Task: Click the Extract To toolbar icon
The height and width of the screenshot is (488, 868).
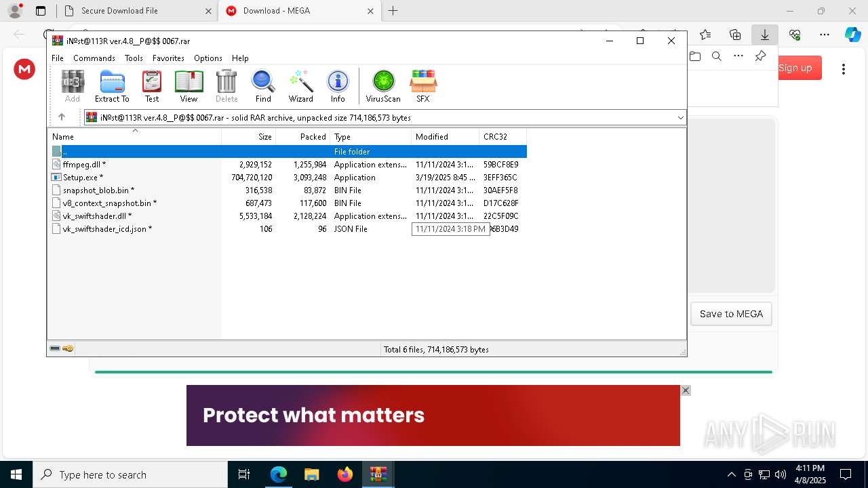Action: point(112,86)
